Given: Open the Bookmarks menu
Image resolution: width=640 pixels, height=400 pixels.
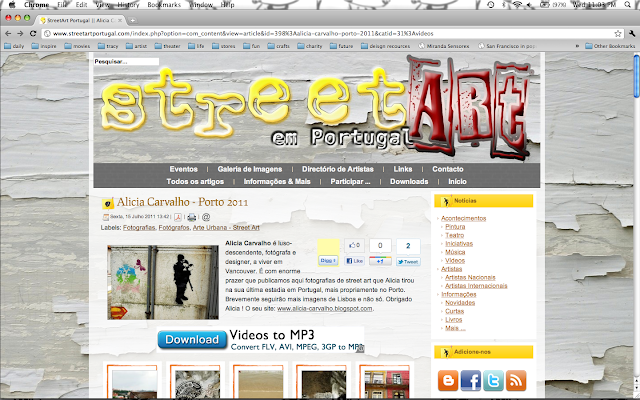Looking at the screenshot, I should [164, 4].
